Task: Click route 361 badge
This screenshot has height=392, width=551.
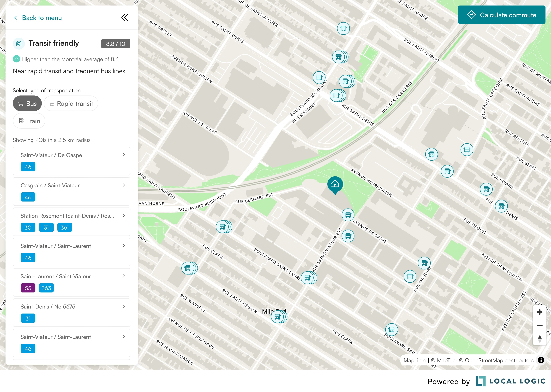Action: (65, 227)
